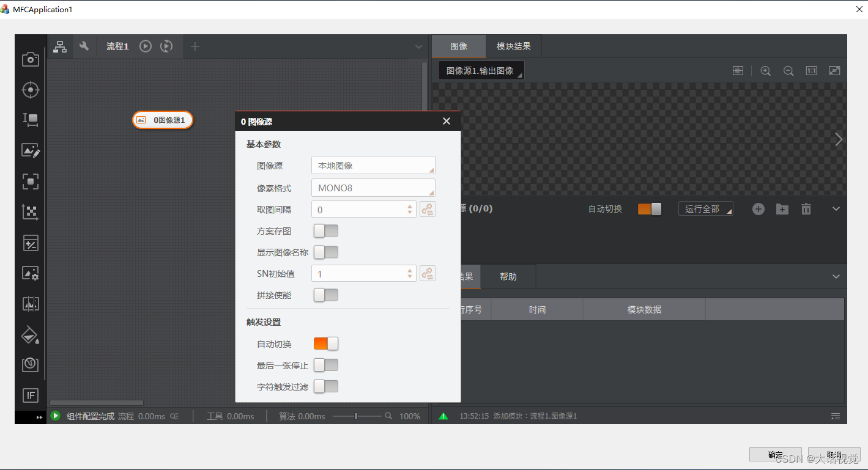Screen dimensions: 868x470
Task: Select the IF logic tool icon
Action: click(31, 395)
